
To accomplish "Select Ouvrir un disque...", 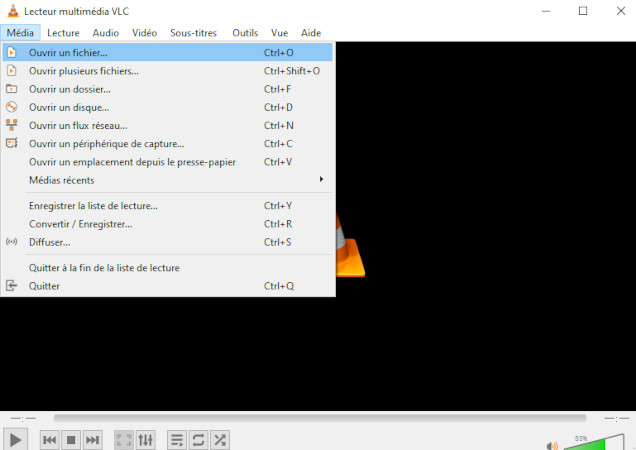I will (168, 108).
